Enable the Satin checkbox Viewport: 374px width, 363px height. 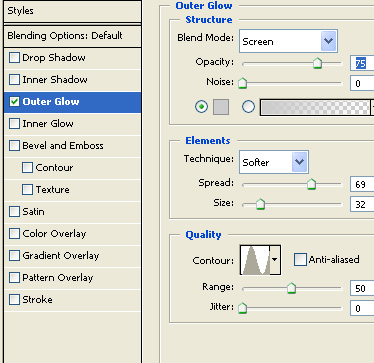point(14,211)
